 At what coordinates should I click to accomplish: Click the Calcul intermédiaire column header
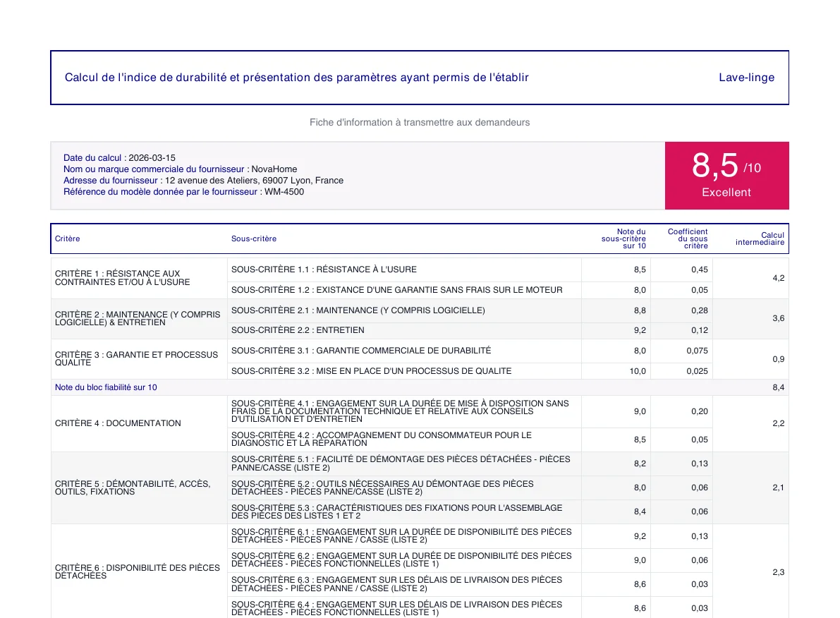[x=760, y=238]
